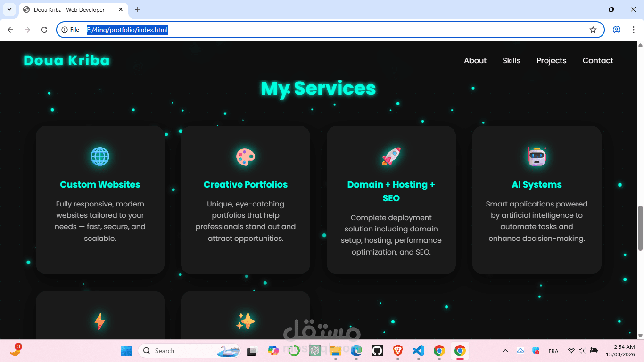Click the robot icon above AI Systems
Image resolution: width=644 pixels, height=362 pixels.
[x=537, y=156]
